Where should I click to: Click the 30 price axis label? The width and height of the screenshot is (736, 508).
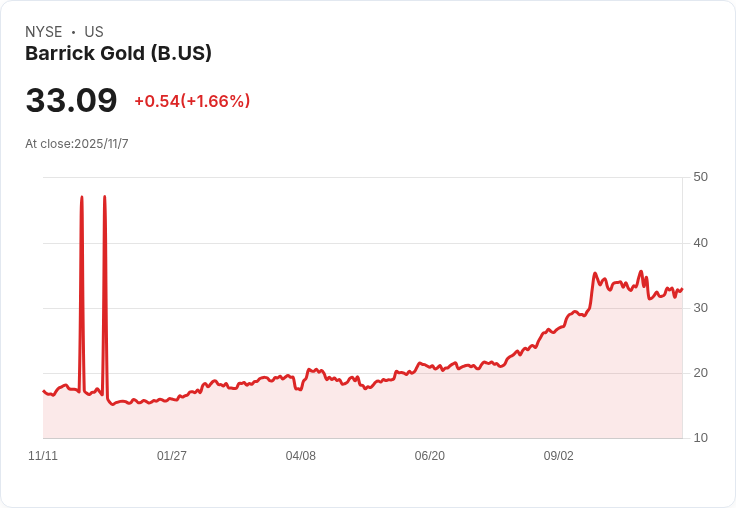pyautogui.click(x=700, y=308)
